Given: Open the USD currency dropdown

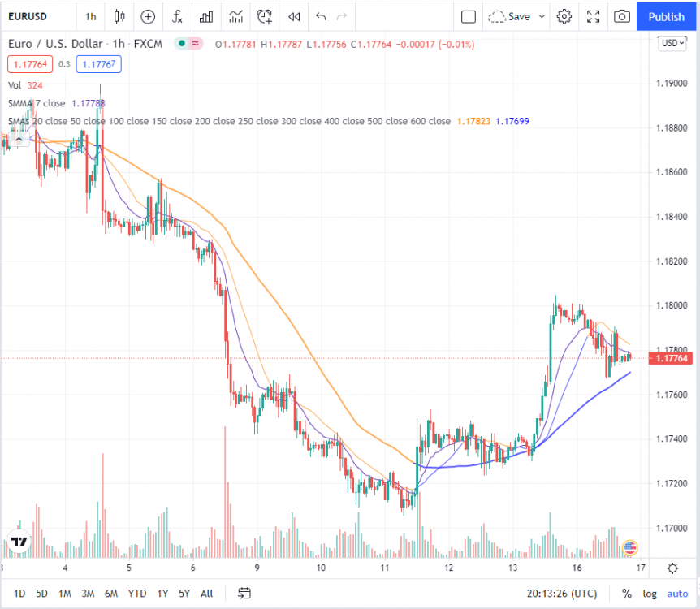Looking at the screenshot, I should coord(672,43).
